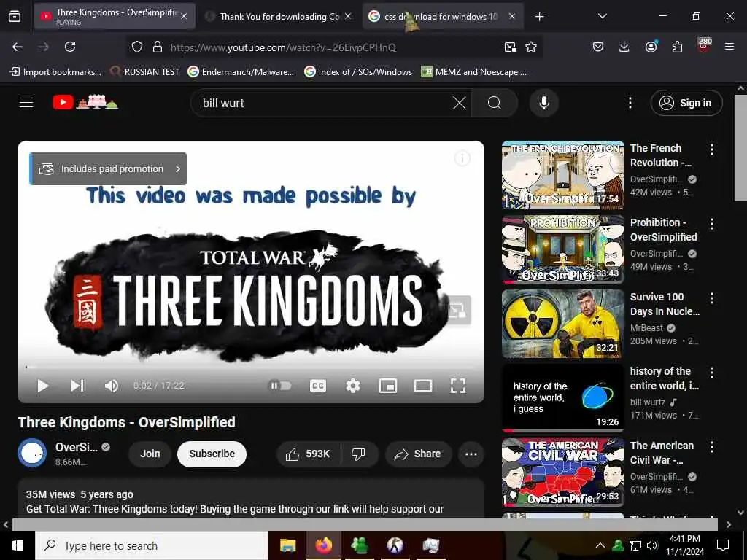Play the Three Kingdoms video
747x560 pixels.
pos(42,386)
